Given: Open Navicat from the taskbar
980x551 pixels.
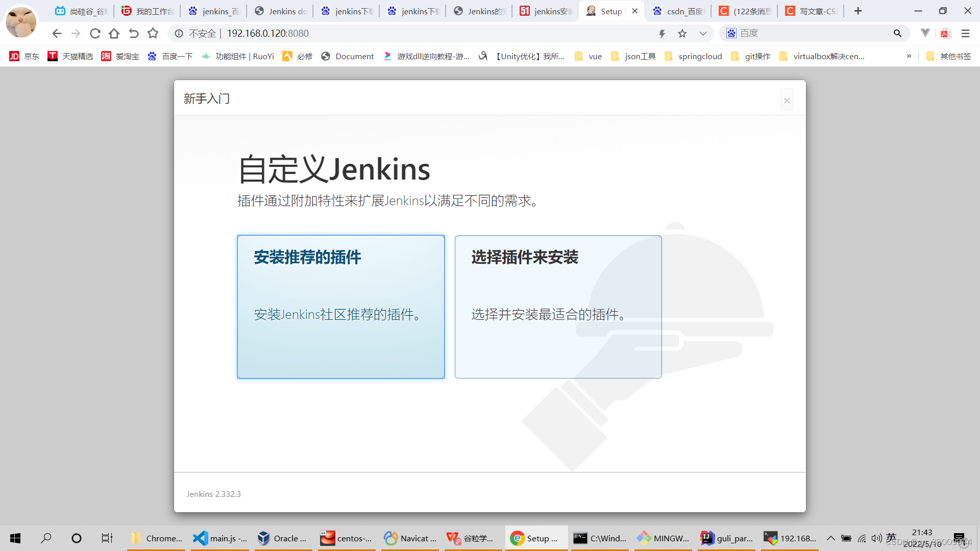Looking at the screenshot, I should pyautogui.click(x=410, y=538).
